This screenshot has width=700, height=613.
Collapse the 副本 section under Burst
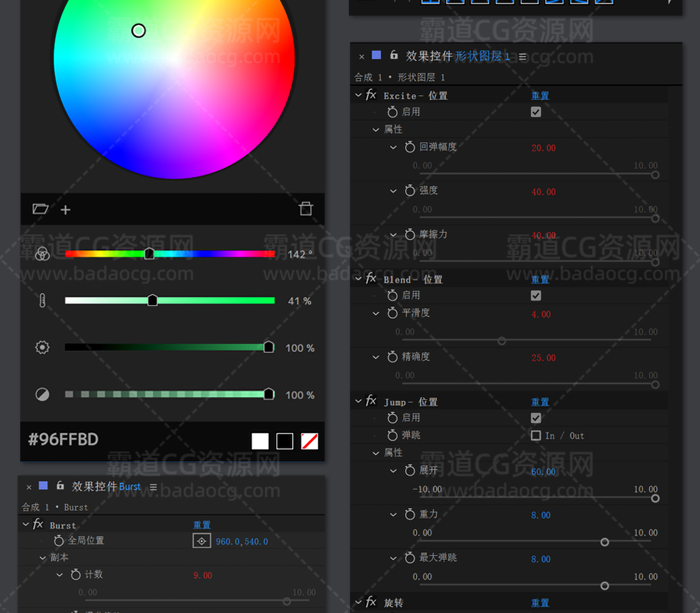pyautogui.click(x=43, y=558)
